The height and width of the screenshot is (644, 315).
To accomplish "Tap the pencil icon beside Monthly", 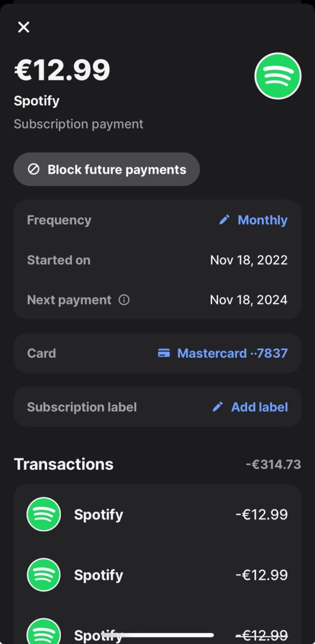I will 224,219.
